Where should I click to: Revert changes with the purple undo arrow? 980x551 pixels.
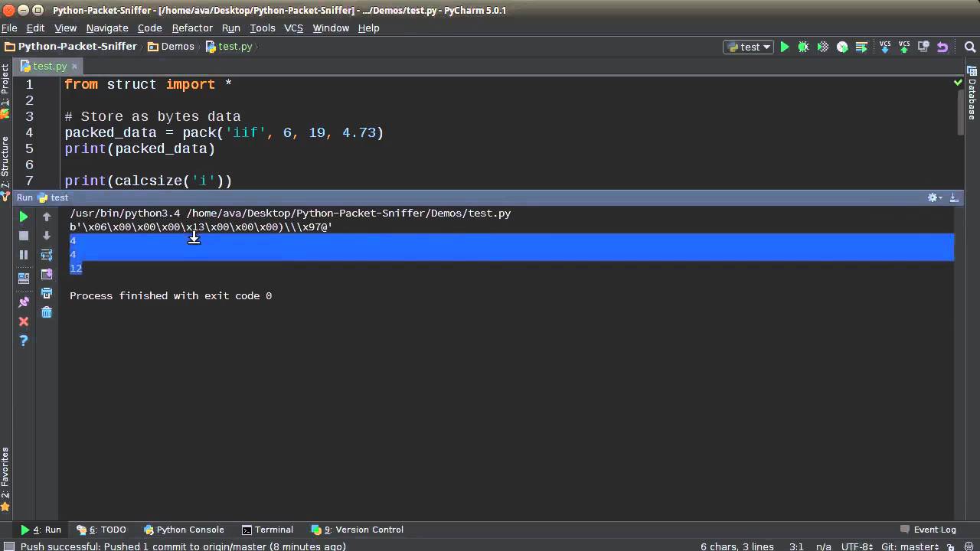[942, 47]
